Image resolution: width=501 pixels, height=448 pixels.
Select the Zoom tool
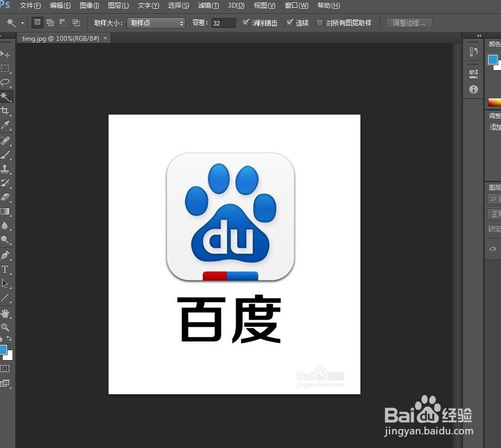(5, 327)
